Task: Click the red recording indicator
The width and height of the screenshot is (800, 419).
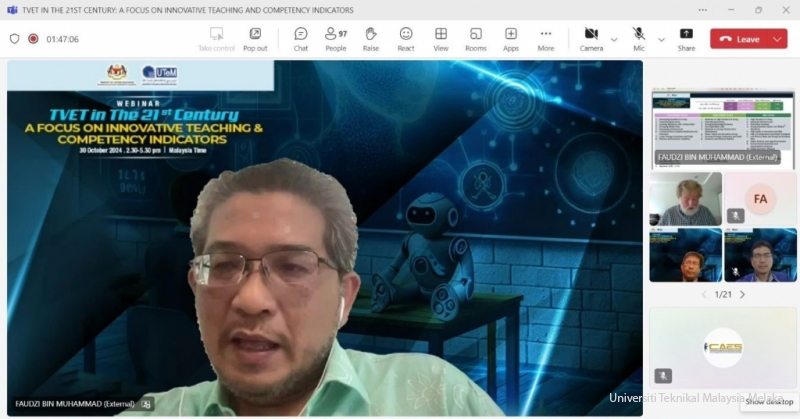Action: tap(33, 39)
